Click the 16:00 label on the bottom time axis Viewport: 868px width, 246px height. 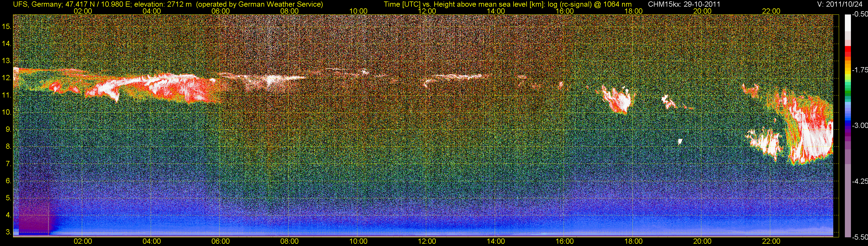565,241
